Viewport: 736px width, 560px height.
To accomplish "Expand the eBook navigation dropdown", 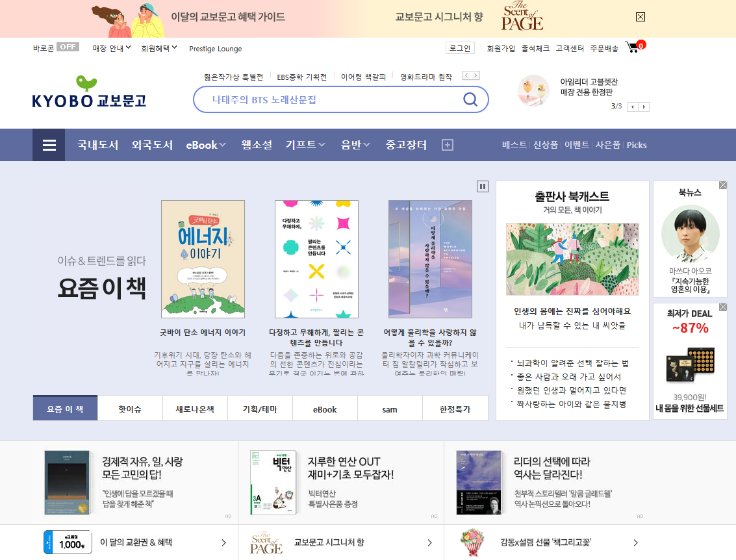I will (205, 145).
